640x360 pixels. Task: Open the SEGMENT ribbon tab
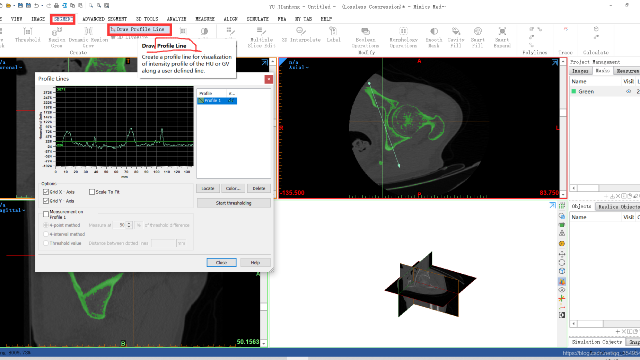tap(63, 19)
